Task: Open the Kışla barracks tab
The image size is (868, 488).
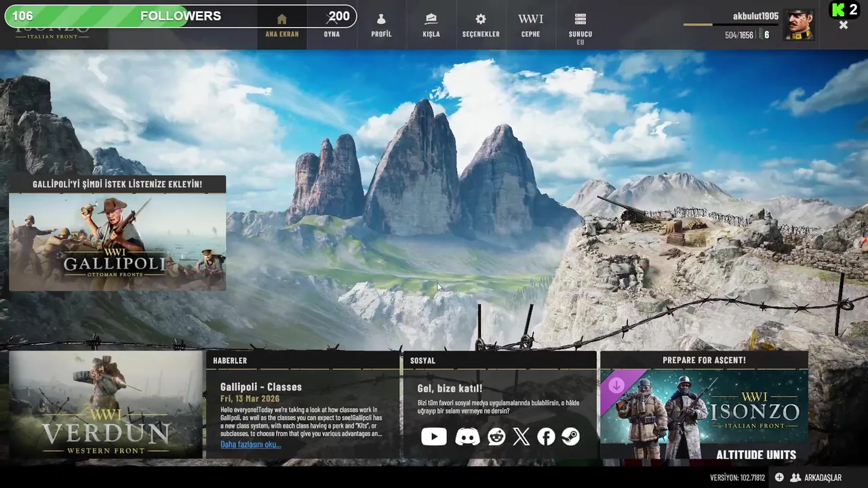Action: tap(431, 25)
